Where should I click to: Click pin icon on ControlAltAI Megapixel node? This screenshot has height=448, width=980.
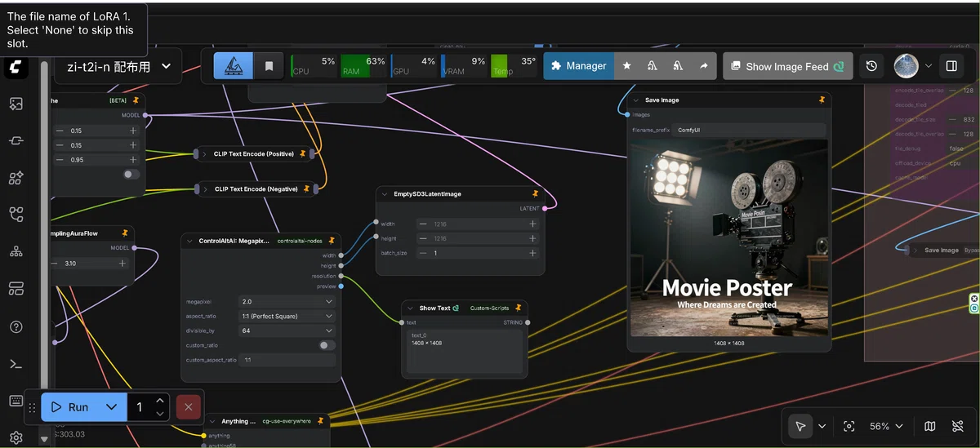click(331, 241)
